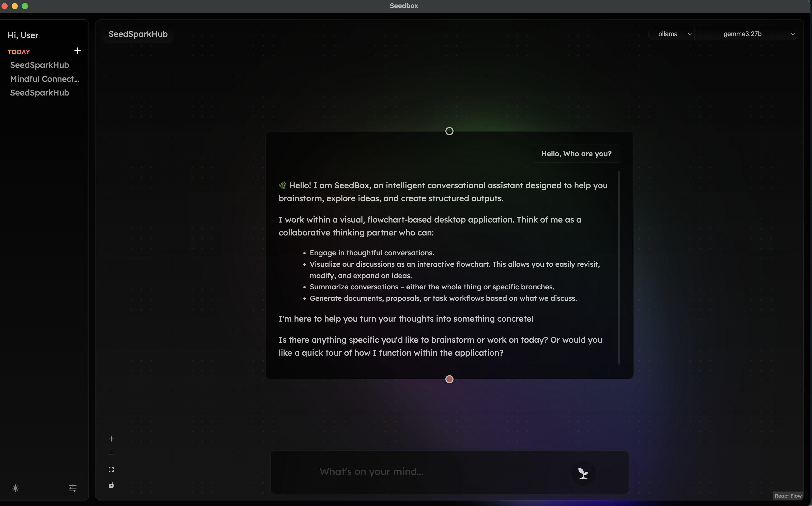
Task: Open the settings sliders icon
Action: 73,488
